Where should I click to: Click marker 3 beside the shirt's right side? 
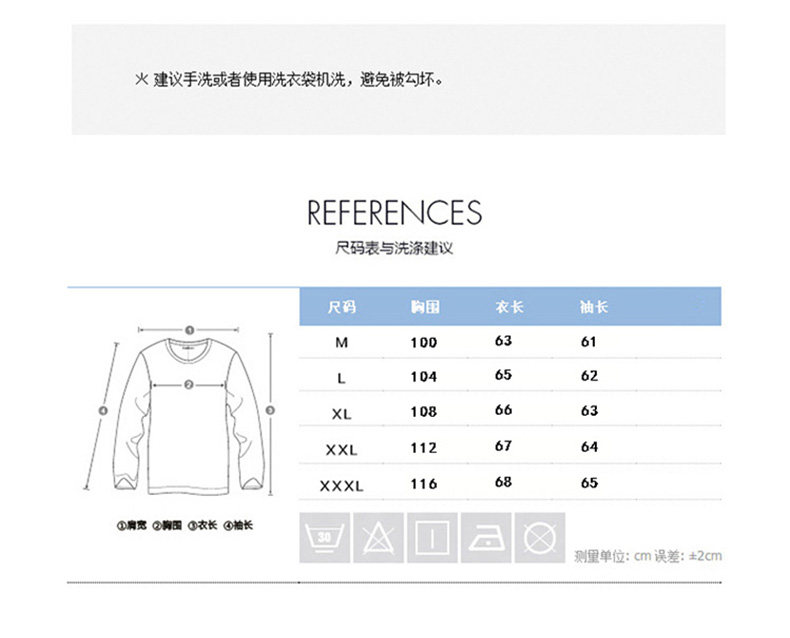tap(270, 410)
